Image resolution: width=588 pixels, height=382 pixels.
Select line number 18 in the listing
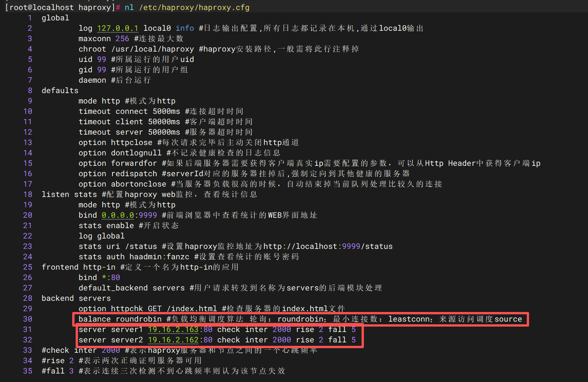tap(28, 194)
